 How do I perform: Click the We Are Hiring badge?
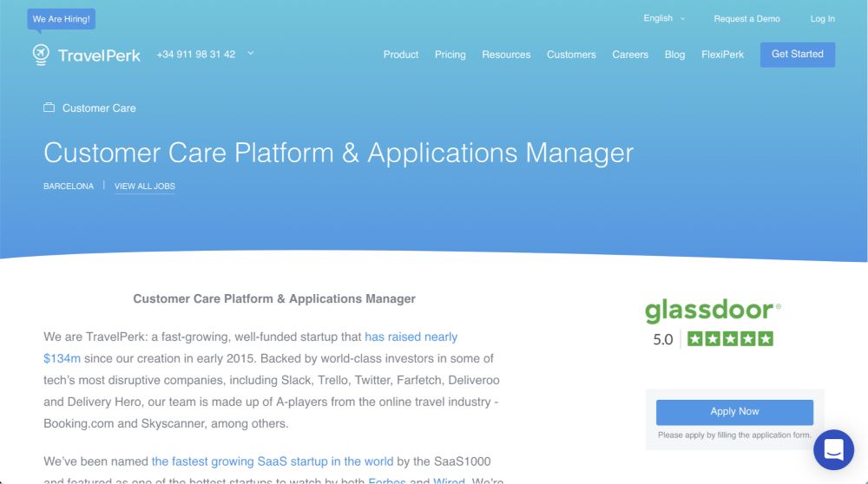(x=62, y=19)
